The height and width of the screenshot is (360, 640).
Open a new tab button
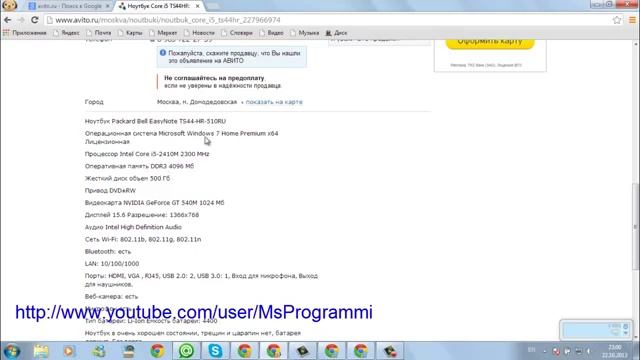(212, 6)
